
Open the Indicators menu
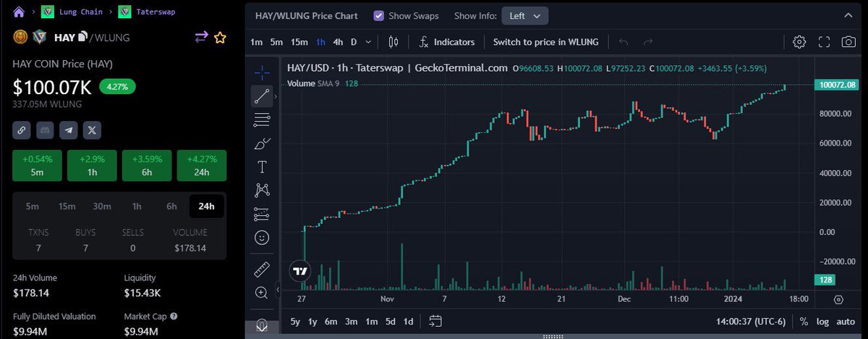[446, 42]
